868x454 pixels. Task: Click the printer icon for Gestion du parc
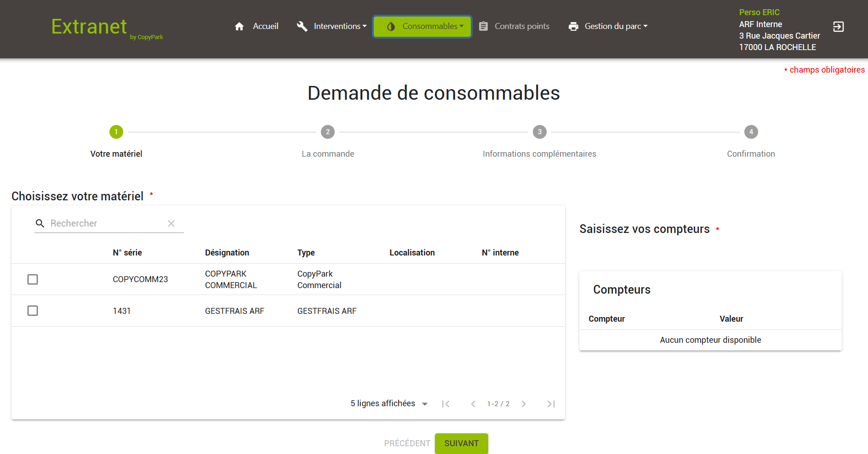(573, 27)
